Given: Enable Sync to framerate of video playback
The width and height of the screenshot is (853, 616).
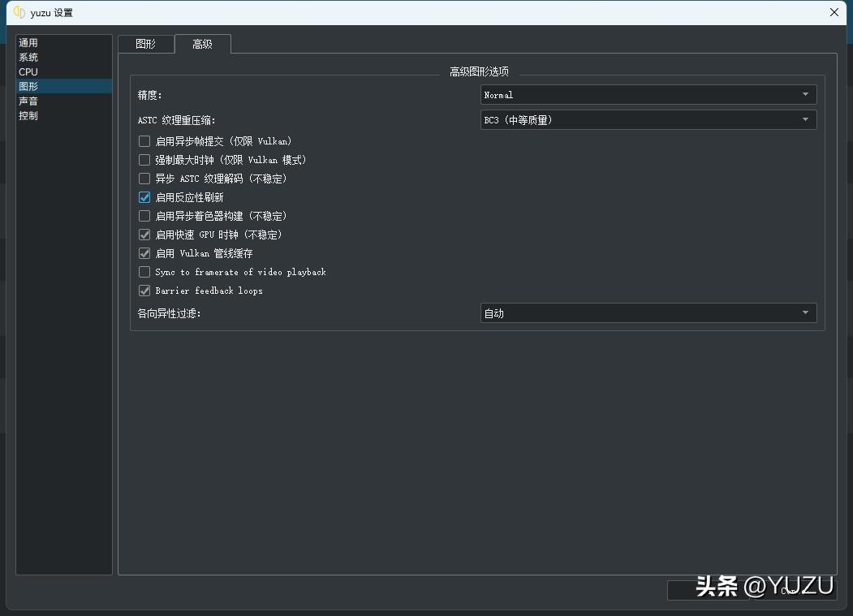Looking at the screenshot, I should pyautogui.click(x=144, y=272).
